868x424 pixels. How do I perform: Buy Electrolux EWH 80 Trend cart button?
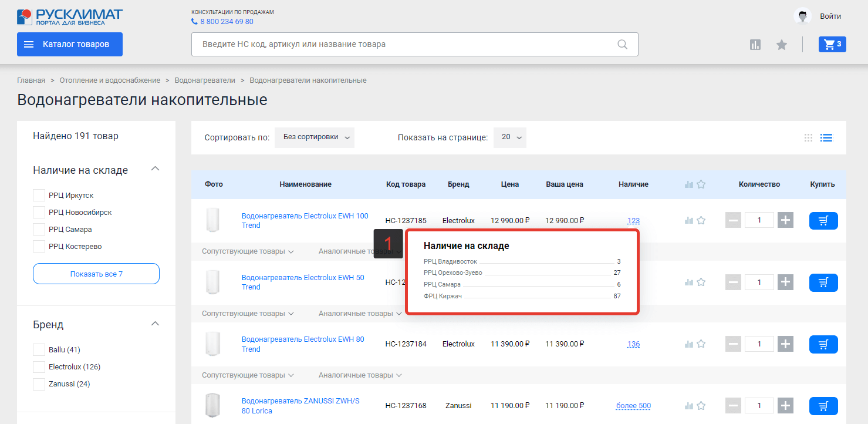(823, 344)
